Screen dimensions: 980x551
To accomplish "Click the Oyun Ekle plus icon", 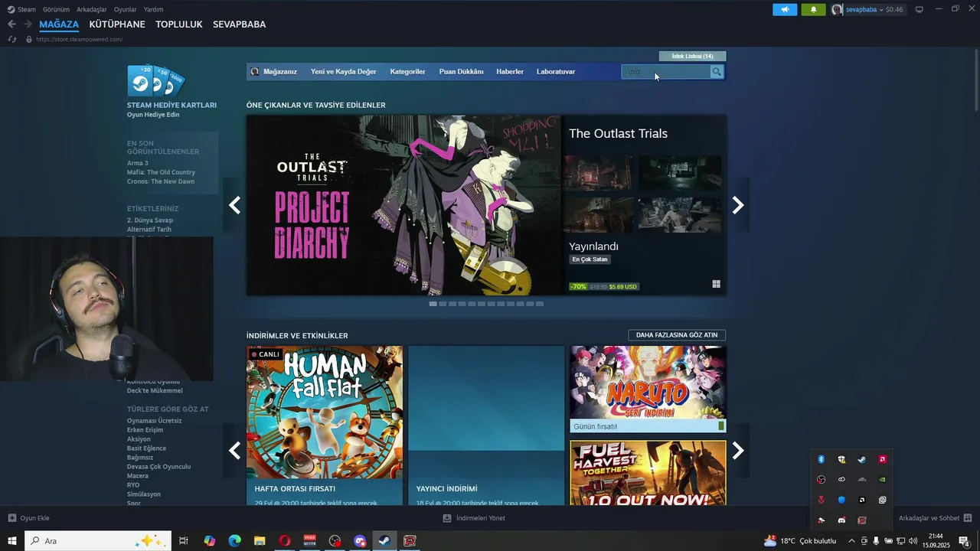I will pyautogui.click(x=12, y=518).
